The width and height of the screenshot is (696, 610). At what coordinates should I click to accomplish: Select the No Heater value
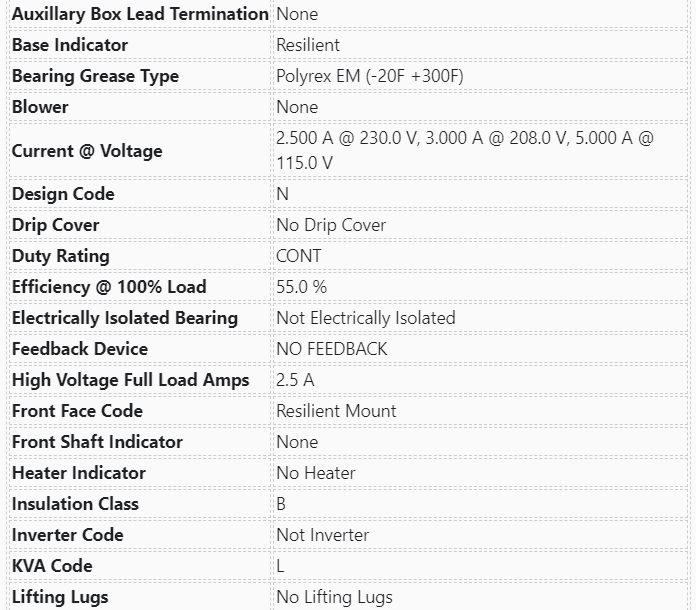pos(316,473)
